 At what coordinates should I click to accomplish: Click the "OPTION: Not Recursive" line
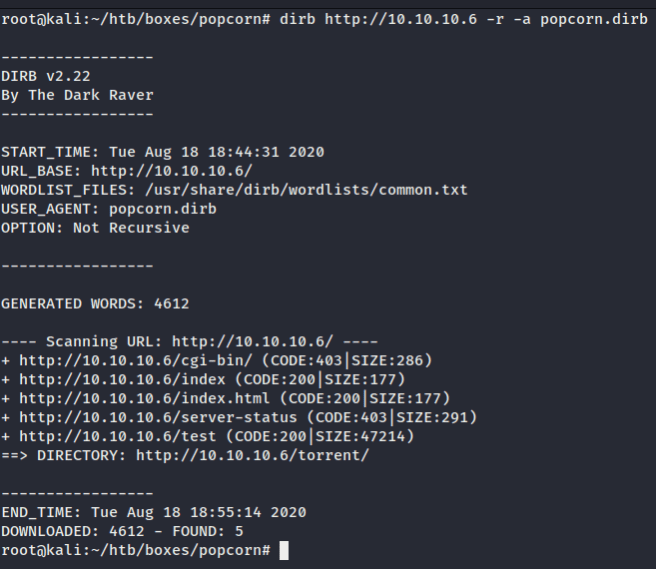tap(94, 228)
